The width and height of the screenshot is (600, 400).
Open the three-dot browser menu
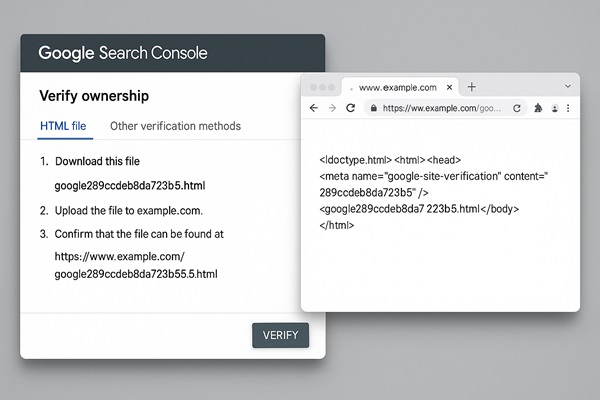(x=568, y=107)
